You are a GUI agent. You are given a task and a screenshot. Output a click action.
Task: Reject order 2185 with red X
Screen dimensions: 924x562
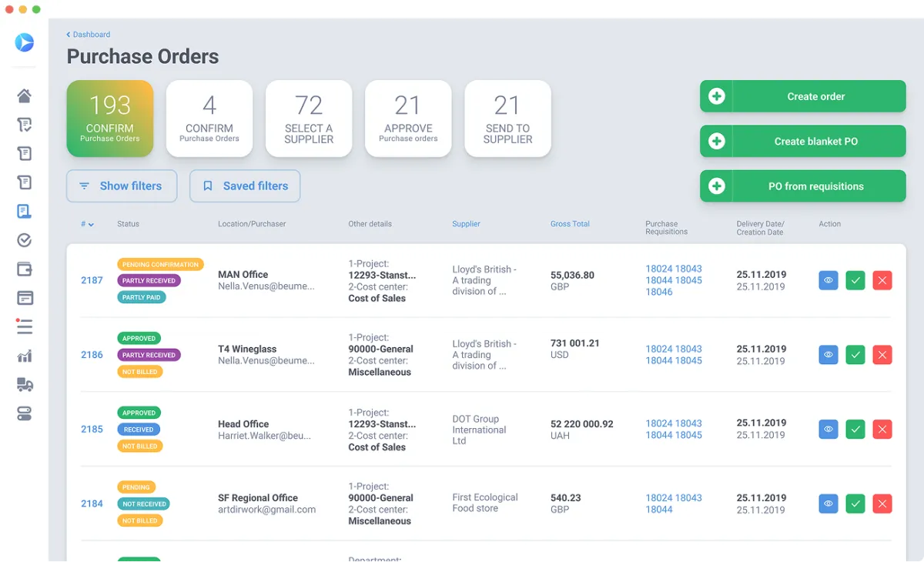882,429
